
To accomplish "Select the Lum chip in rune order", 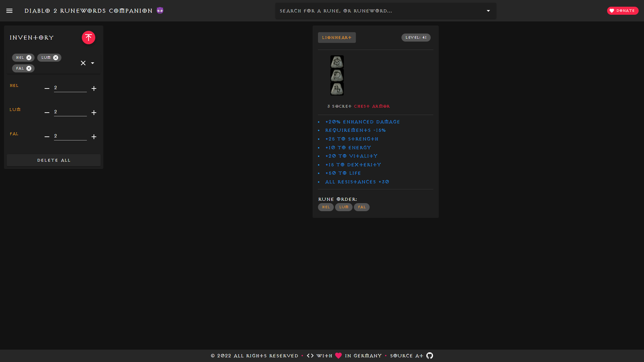I will [344, 207].
